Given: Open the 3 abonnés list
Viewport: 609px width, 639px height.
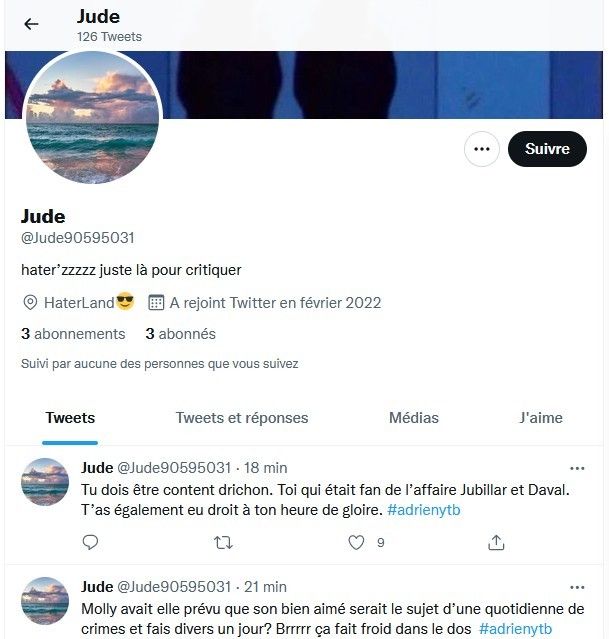Looking at the screenshot, I should [181, 334].
